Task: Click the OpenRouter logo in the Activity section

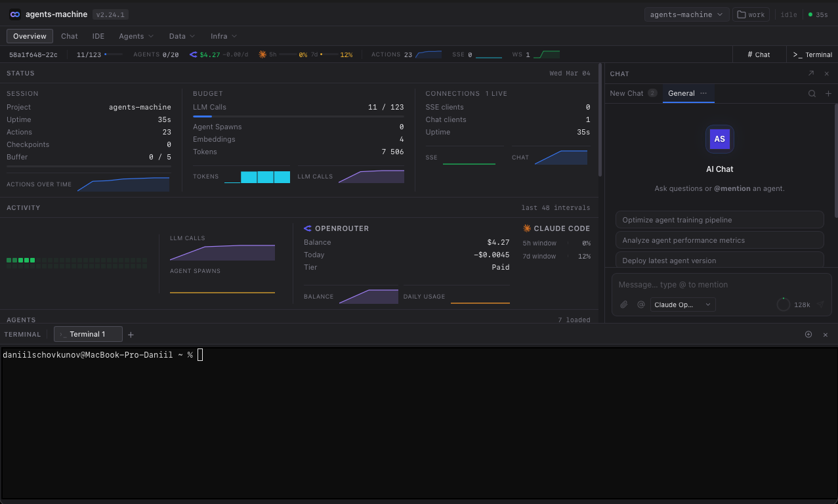Action: (307, 228)
